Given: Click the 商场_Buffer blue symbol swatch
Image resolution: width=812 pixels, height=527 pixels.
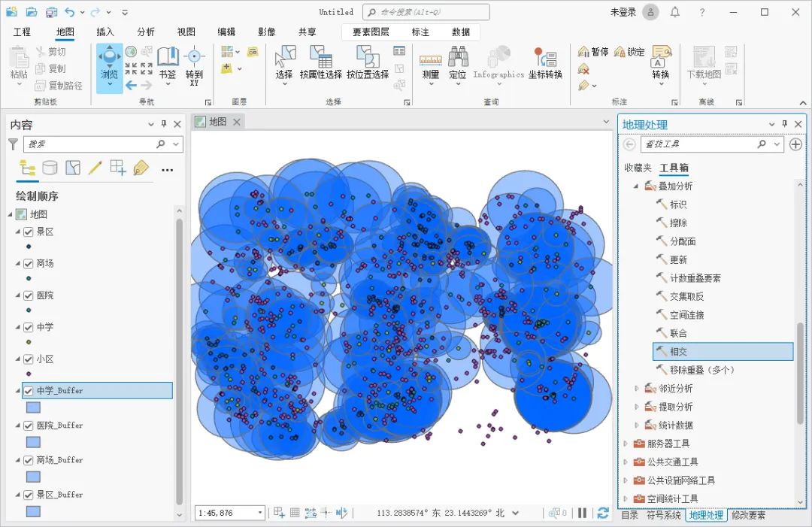Looking at the screenshot, I should click(33, 477).
